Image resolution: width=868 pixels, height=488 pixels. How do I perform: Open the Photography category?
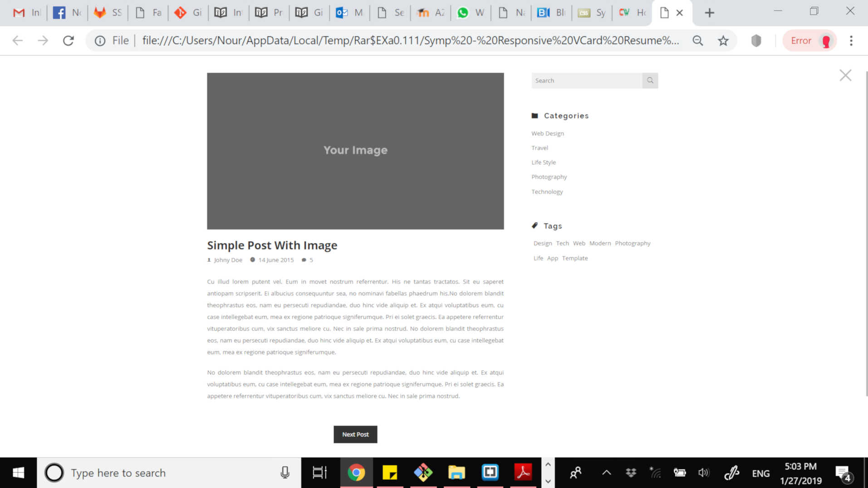[x=549, y=177]
